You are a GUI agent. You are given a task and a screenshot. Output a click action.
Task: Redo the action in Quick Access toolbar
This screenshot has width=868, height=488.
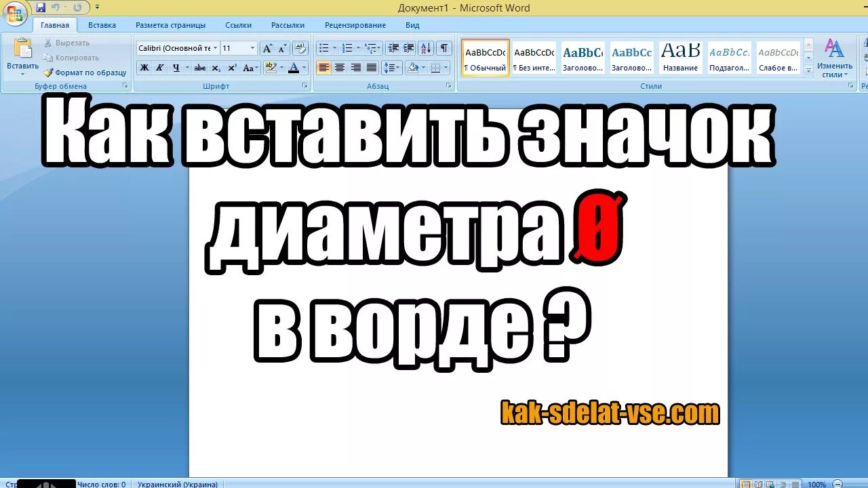coord(77,7)
